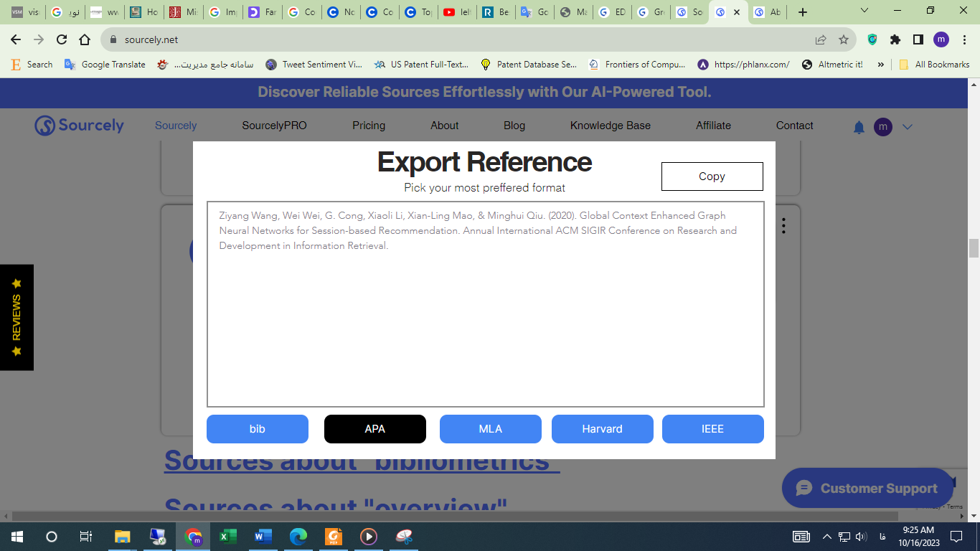Show more bookmarks chevron
Viewport: 980px width, 551px height.
(x=880, y=65)
